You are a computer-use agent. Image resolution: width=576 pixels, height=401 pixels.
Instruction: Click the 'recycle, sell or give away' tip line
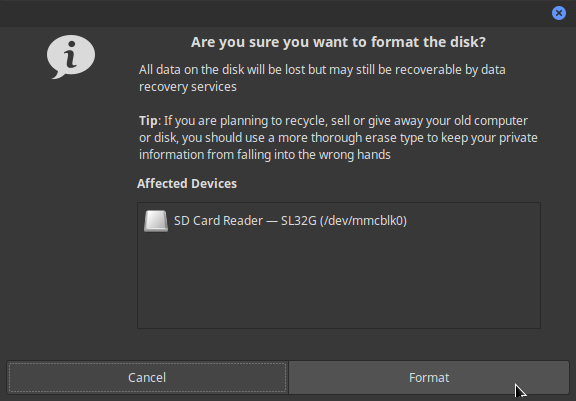pos(334,121)
